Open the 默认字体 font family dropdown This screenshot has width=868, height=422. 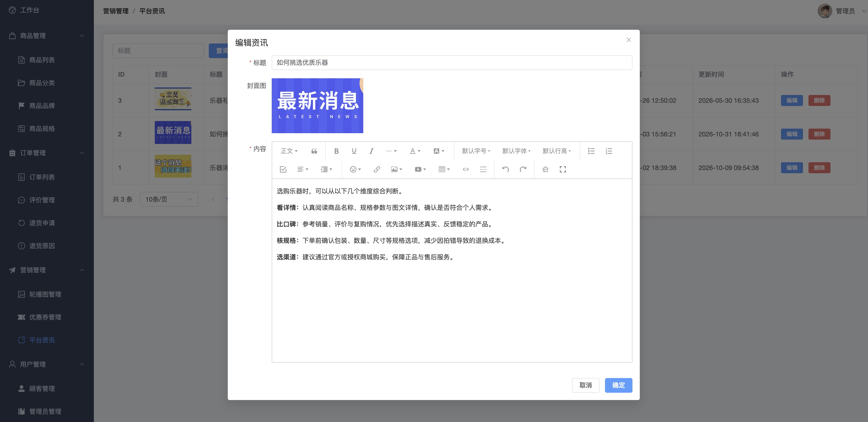[516, 151]
